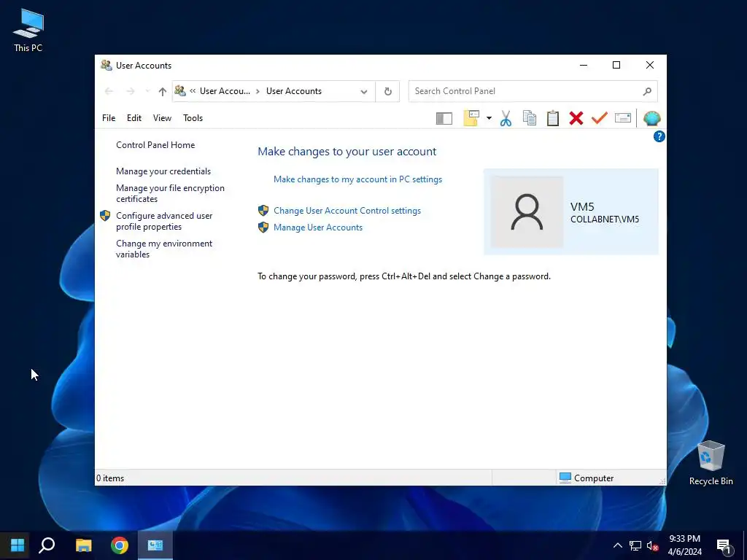Viewport: 747px width, 560px height.
Task: Click the network icon in system tray
Action: 635,545
